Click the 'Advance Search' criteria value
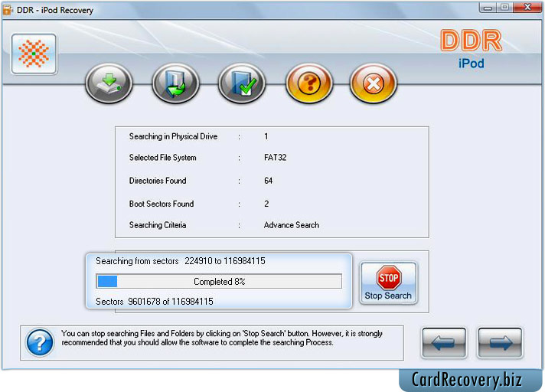This screenshot has height=392, width=545. tap(292, 225)
